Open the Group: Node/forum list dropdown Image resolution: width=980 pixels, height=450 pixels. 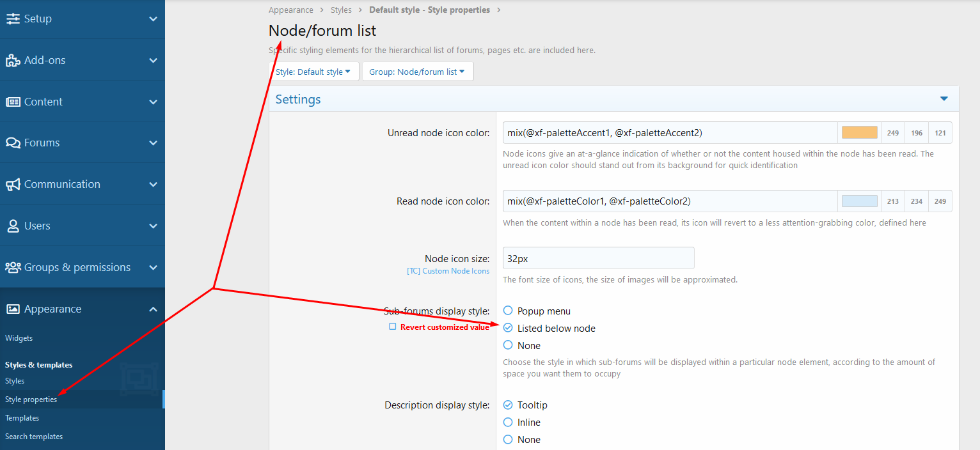pos(418,72)
